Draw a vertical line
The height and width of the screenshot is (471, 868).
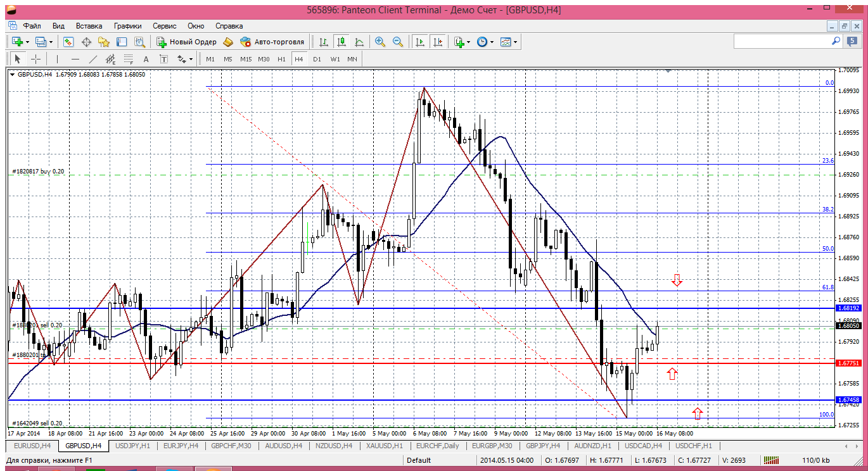click(57, 59)
